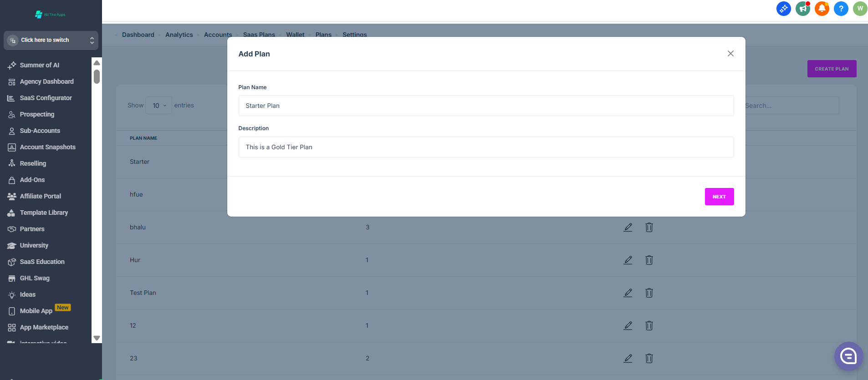Edit the plan named 12
Screen dimensions: 868x380
(628, 325)
